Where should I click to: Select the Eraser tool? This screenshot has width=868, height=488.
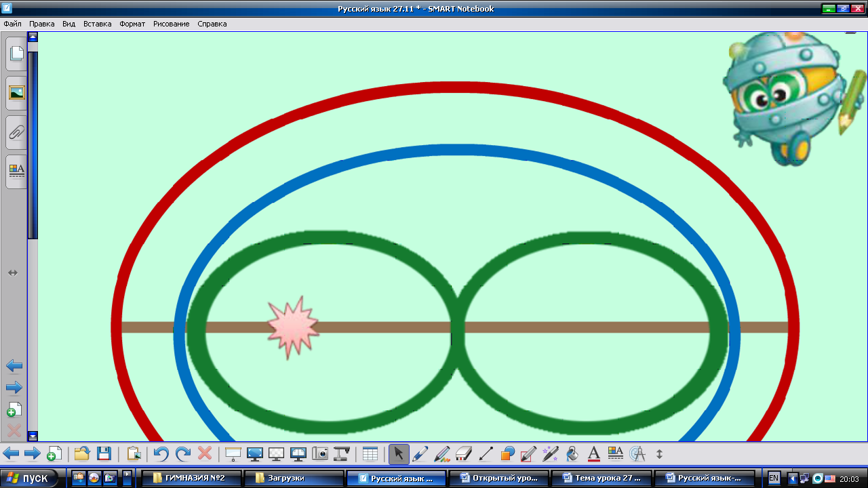[x=464, y=453]
